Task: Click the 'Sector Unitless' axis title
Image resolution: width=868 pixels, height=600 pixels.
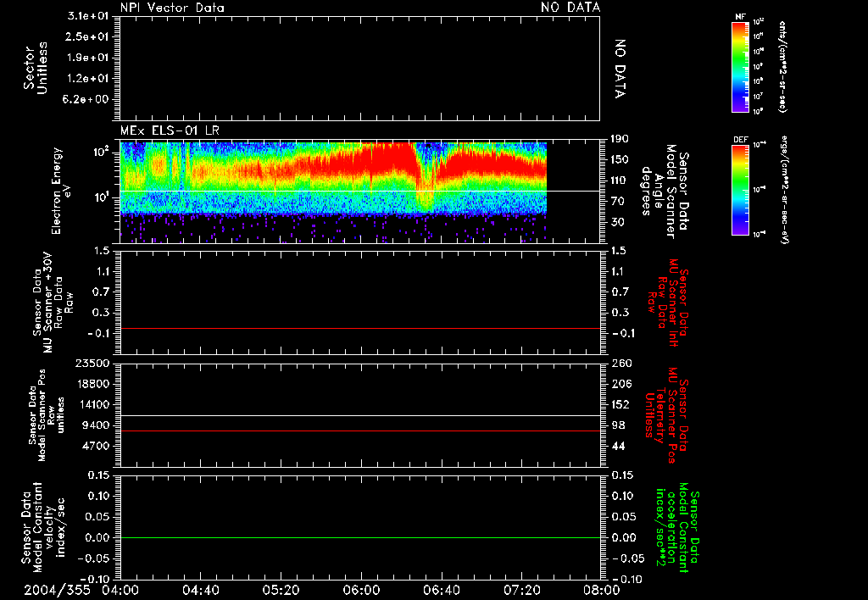Action: click(36, 68)
